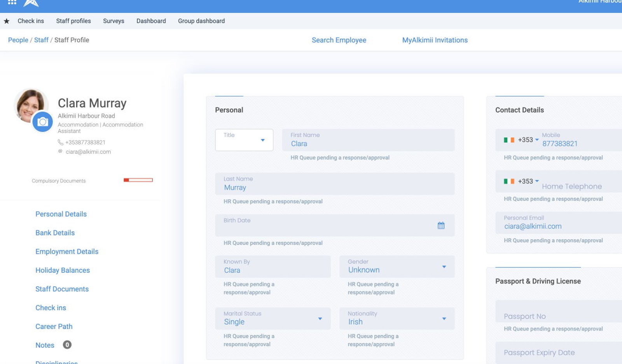Click the Alkimii Harbour Road text under name
622x364 pixels.
[x=86, y=116]
